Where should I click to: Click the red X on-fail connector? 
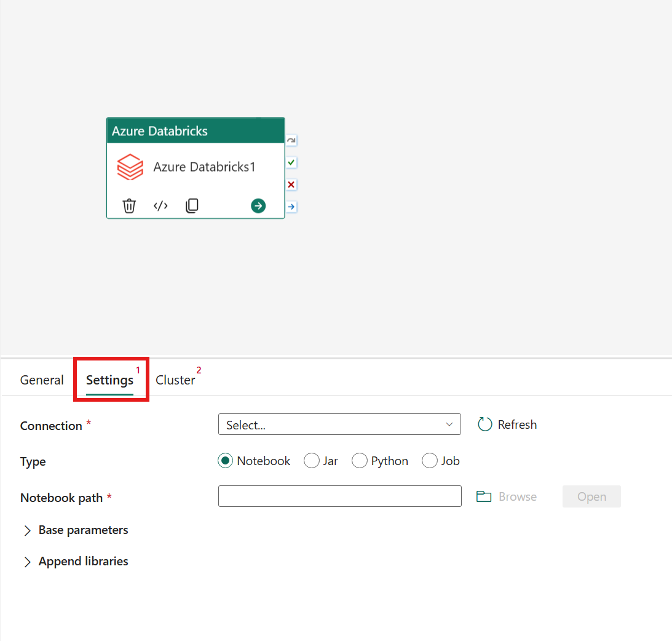[x=291, y=185]
